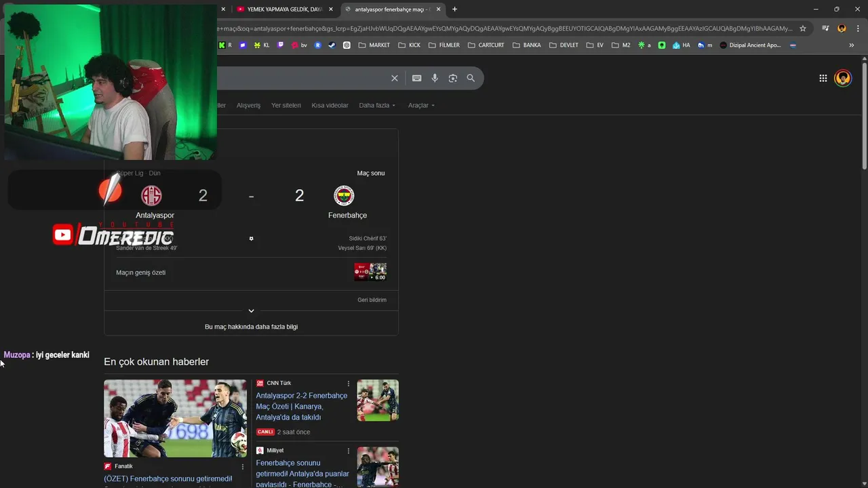The image size is (868, 488).
Task: Open large Fanatik news photo
Action: point(175,418)
